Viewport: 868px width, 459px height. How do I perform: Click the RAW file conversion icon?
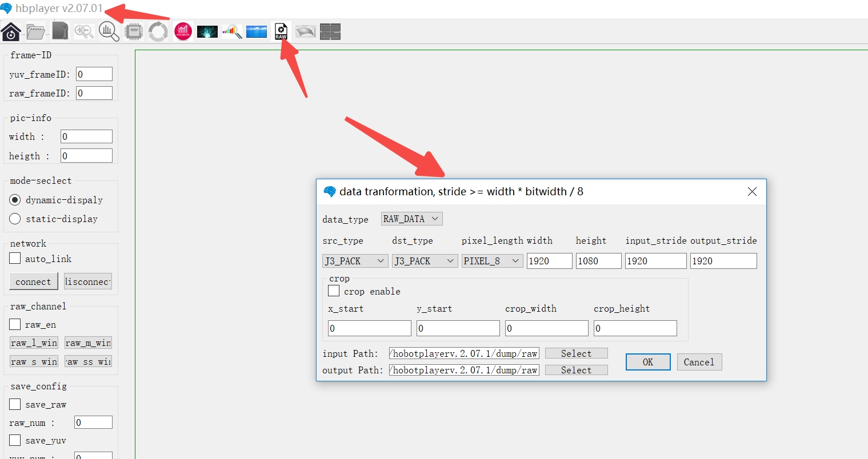[x=281, y=31]
